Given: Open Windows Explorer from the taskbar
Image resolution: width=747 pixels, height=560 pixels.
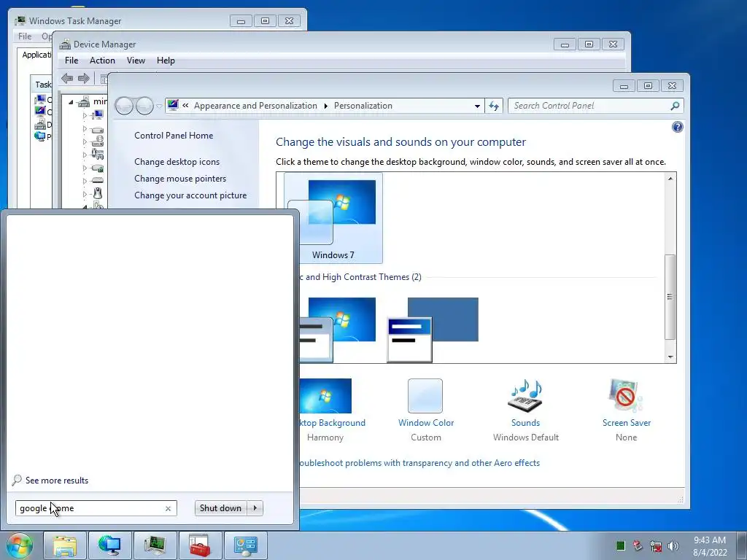Looking at the screenshot, I should (x=65, y=545).
